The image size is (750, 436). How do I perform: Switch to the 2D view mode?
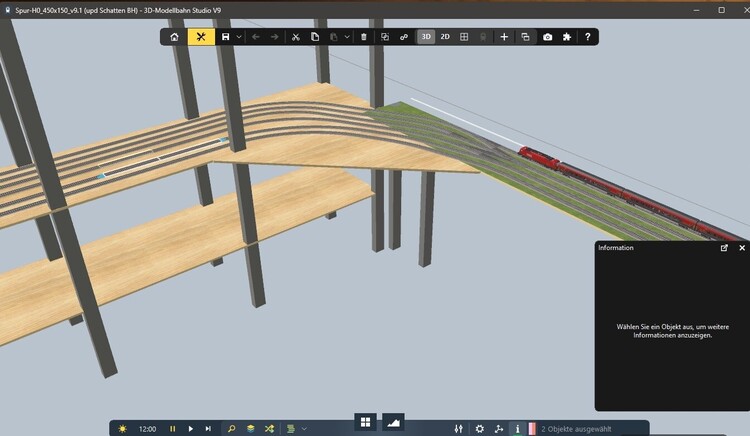(x=445, y=37)
